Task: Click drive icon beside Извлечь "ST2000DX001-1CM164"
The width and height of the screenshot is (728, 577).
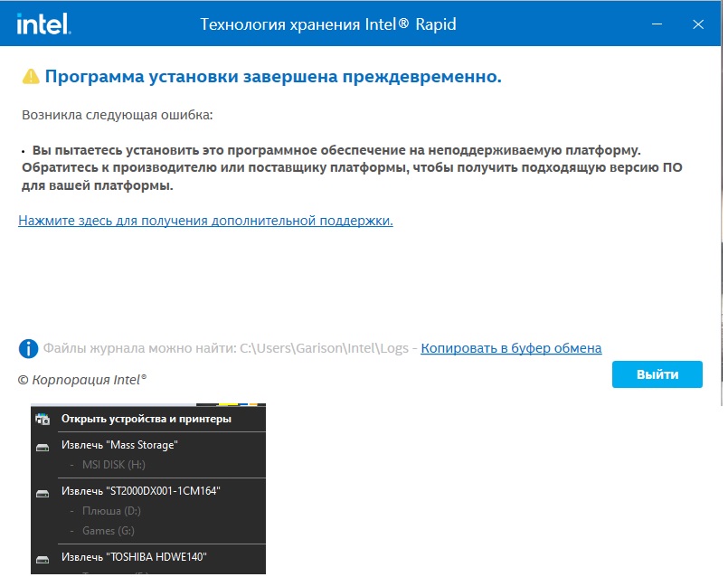Action: pos(43,494)
